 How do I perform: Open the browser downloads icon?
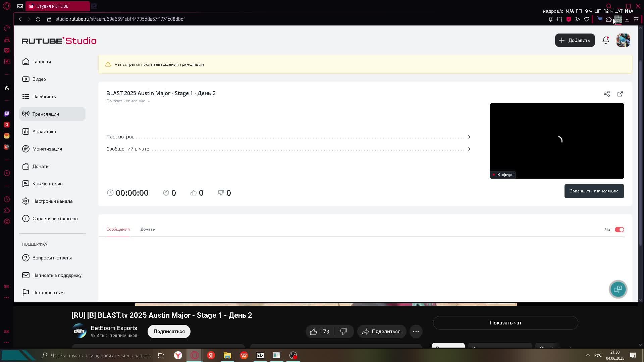[627, 19]
